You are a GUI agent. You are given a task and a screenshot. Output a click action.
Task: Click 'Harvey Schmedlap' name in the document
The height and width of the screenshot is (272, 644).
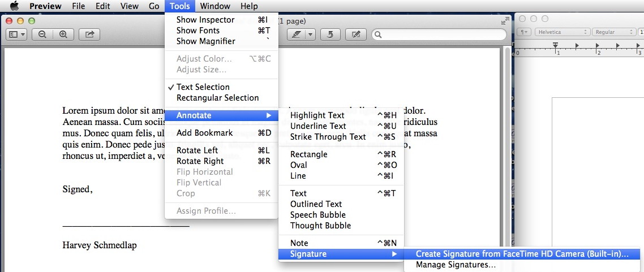[x=100, y=245]
